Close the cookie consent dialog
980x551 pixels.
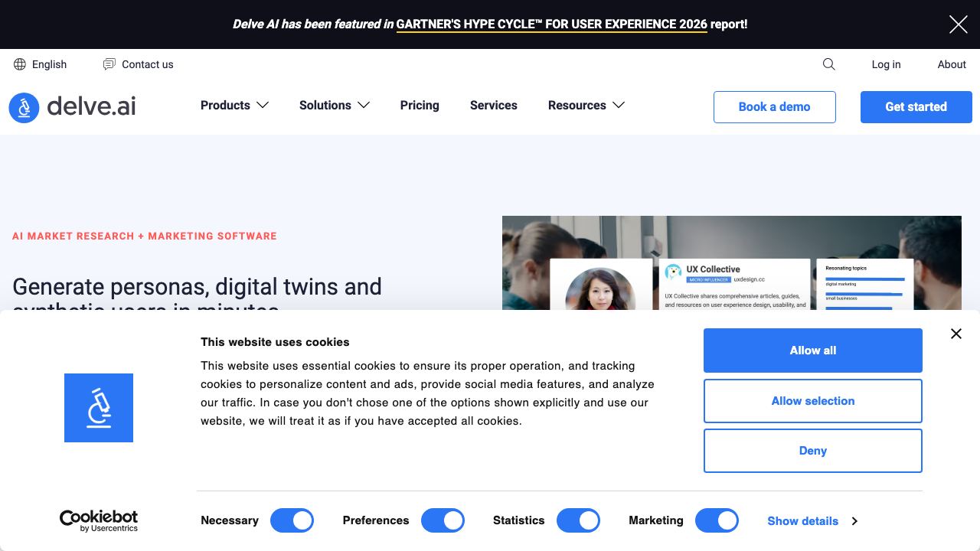pyautogui.click(x=956, y=334)
